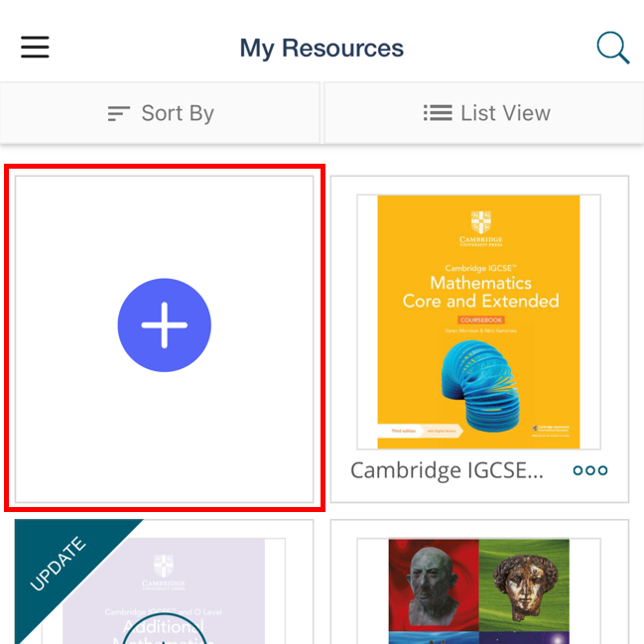Click the red COURSEBOOK label on cover

coord(480,321)
